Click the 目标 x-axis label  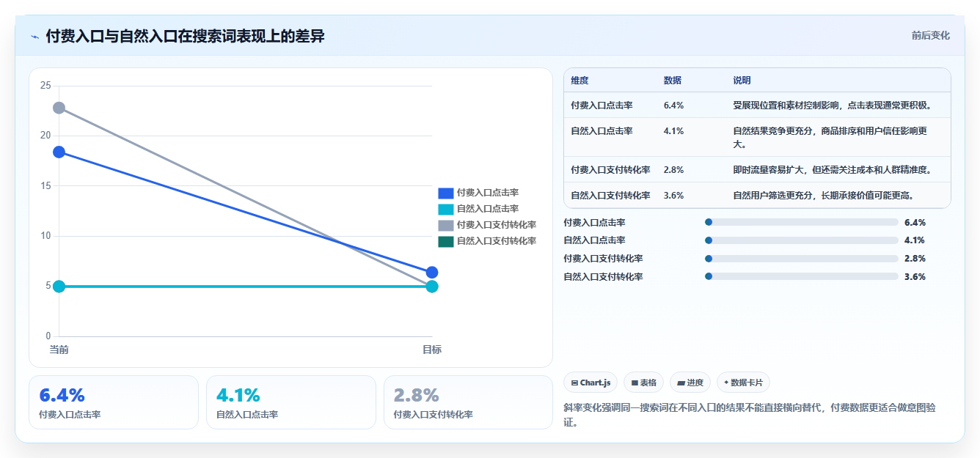click(432, 350)
